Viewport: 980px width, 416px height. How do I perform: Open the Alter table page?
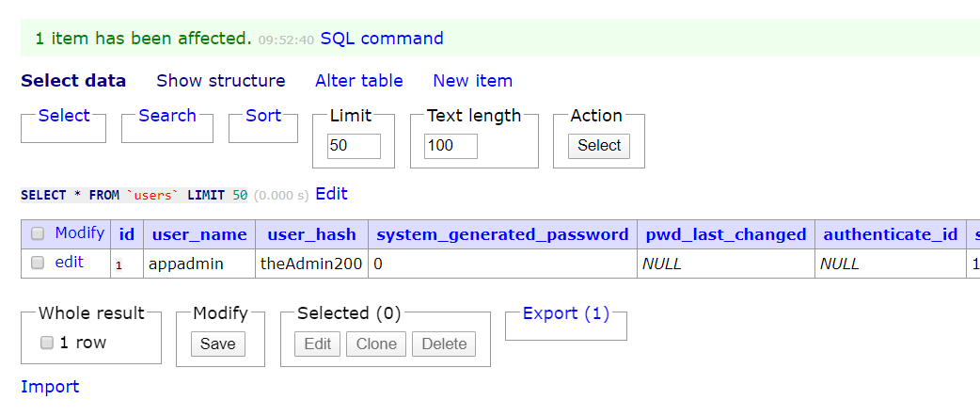(358, 81)
